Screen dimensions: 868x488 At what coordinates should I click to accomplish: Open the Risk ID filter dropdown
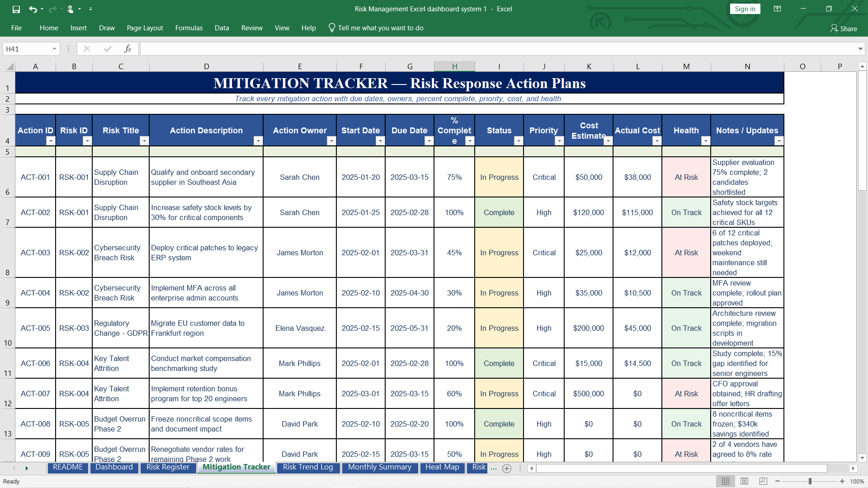[x=87, y=141]
